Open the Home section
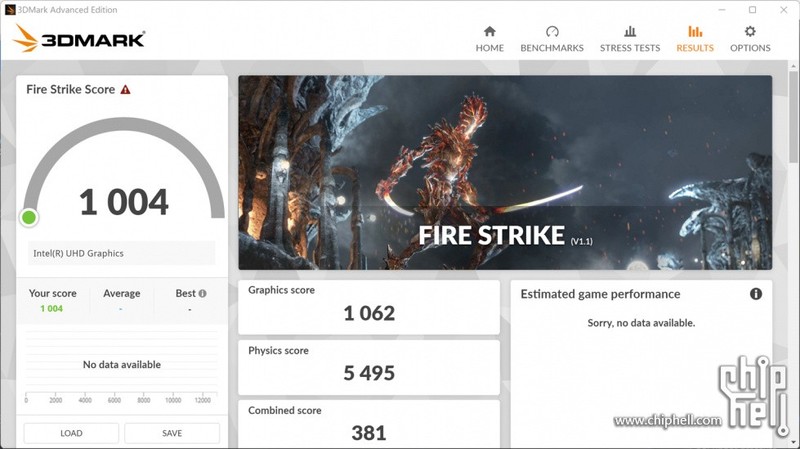The width and height of the screenshot is (800, 449). pos(489,39)
